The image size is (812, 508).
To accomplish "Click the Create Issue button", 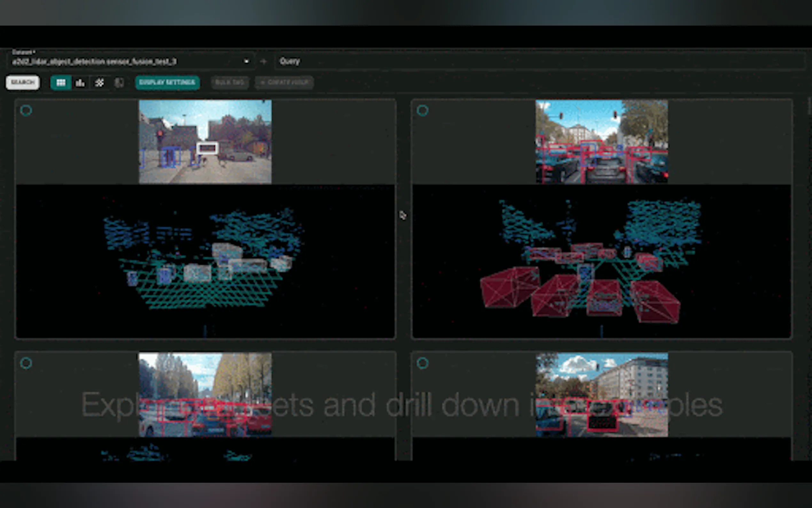I will point(284,82).
